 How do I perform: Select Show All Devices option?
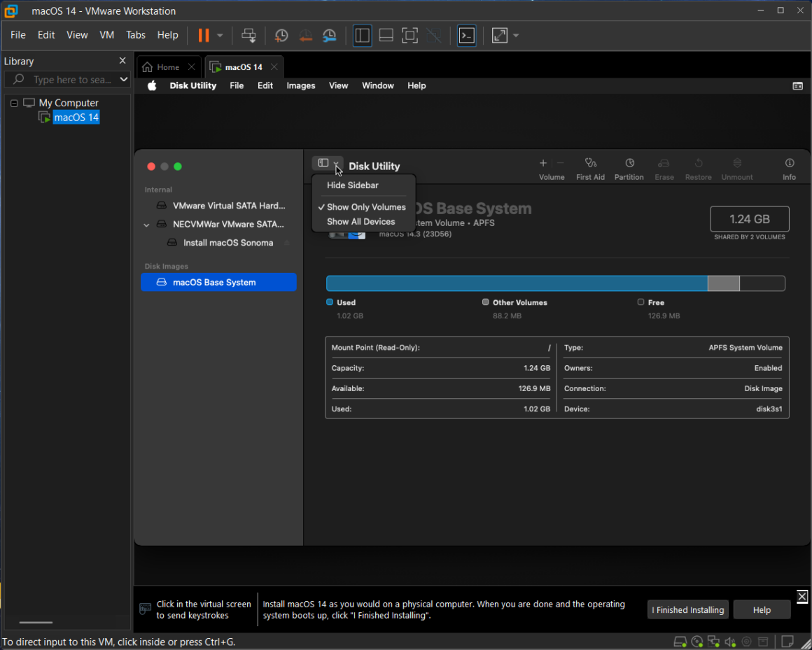pos(361,222)
